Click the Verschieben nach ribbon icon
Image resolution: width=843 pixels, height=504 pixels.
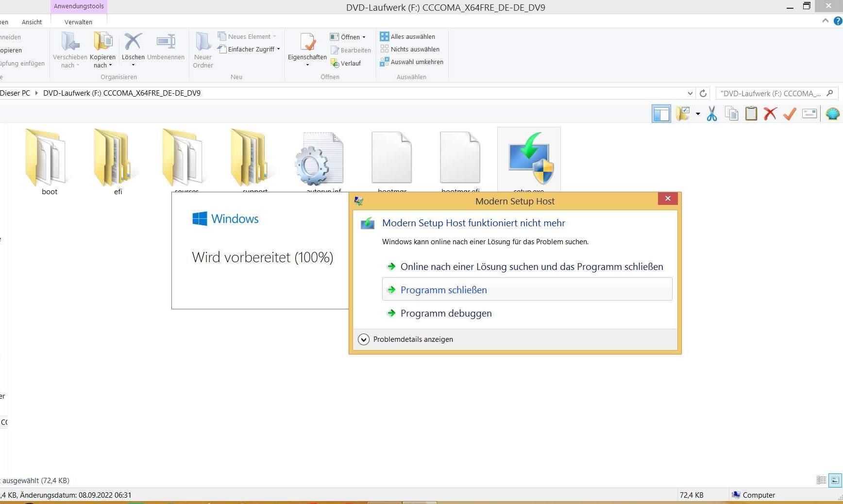click(70, 42)
